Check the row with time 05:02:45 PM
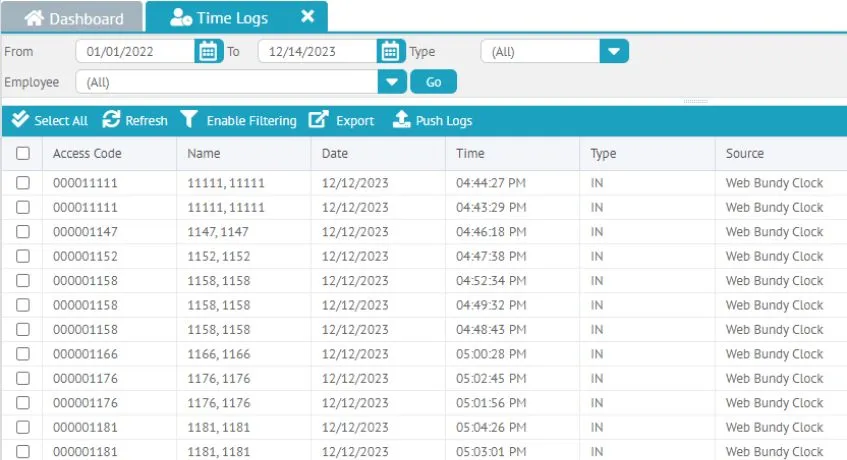The width and height of the screenshot is (847, 460). [x=23, y=378]
